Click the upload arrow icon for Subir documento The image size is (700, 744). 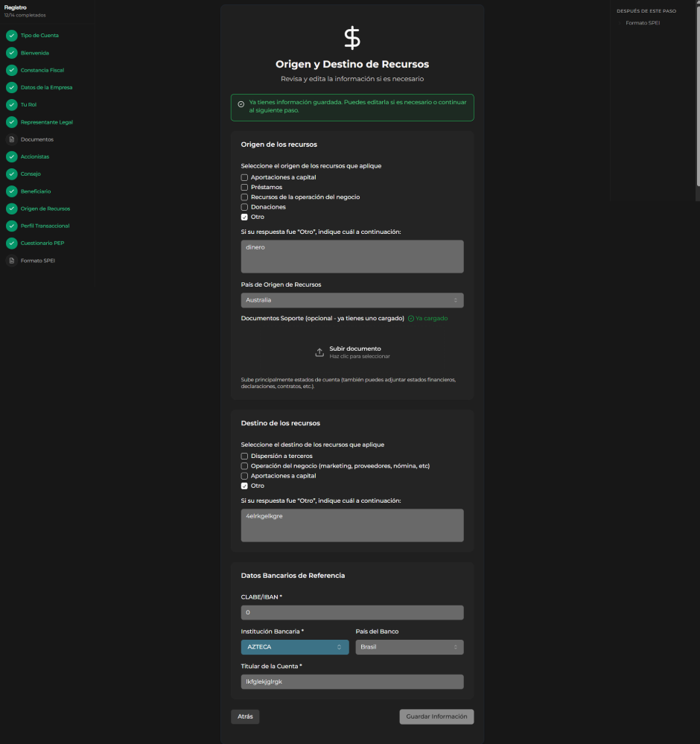pyautogui.click(x=319, y=352)
